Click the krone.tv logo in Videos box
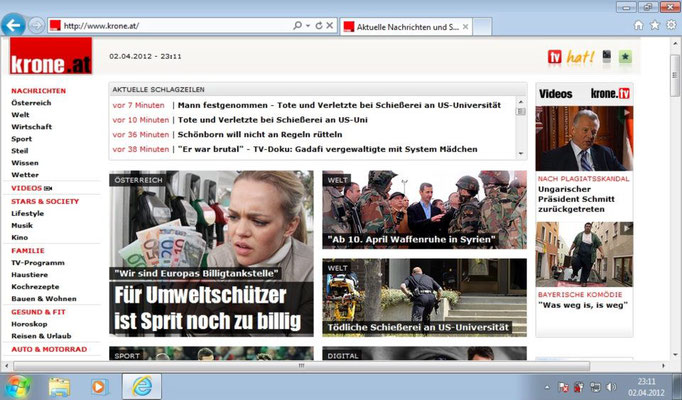Image resolution: width=682 pixels, height=400 pixels. pyautogui.click(x=610, y=93)
